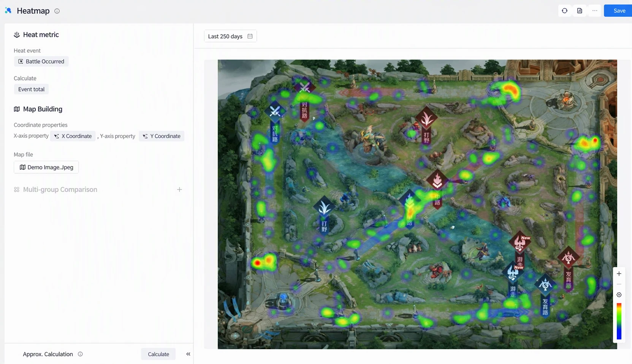Click the red hotspot at map's left edge
The height and width of the screenshot is (364, 632).
[258, 263]
